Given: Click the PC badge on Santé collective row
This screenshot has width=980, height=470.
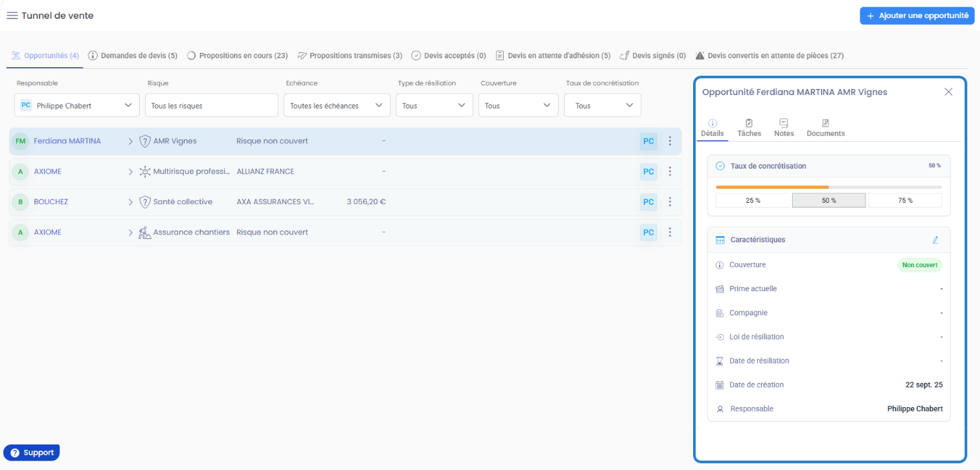Looking at the screenshot, I should tap(648, 202).
